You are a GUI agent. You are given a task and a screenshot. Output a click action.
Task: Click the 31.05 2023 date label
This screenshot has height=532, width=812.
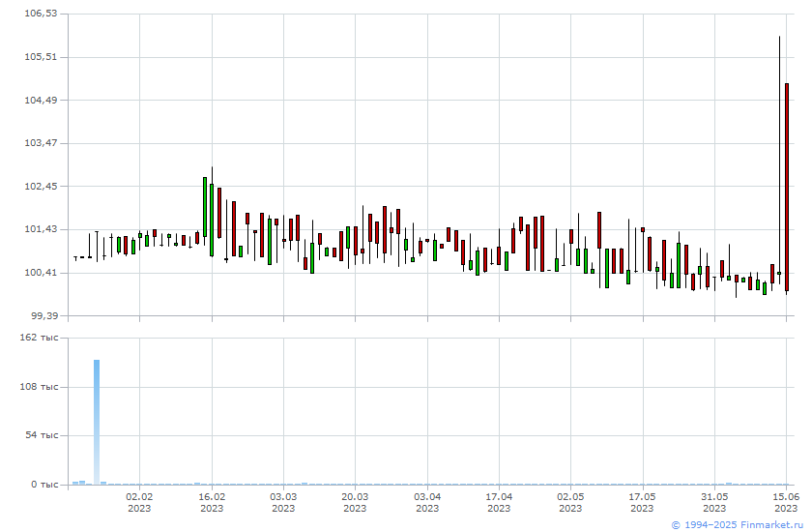click(x=714, y=502)
